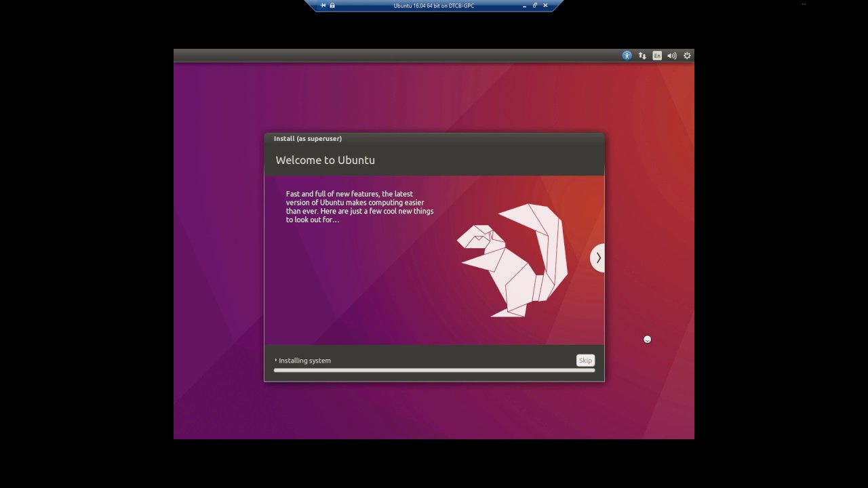Open the sound volume indicator
This screenshot has width=868, height=488.
[x=672, y=56]
